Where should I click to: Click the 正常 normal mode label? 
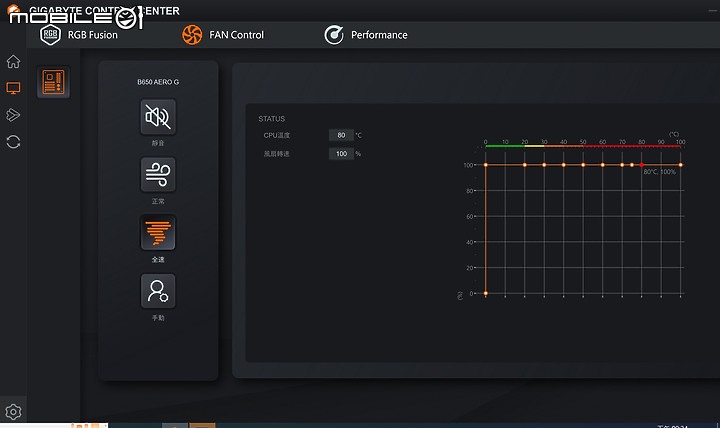point(158,201)
